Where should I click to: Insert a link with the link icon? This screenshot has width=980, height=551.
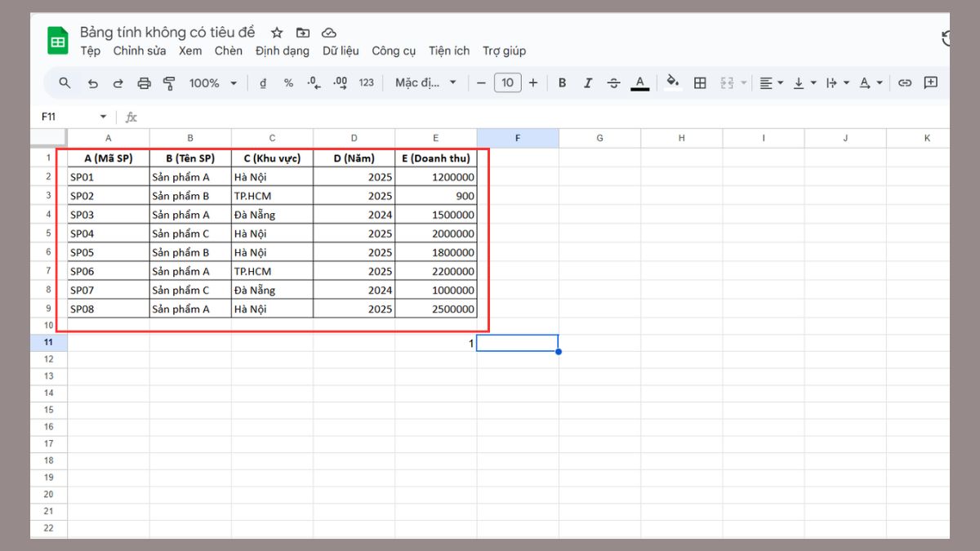click(x=905, y=83)
